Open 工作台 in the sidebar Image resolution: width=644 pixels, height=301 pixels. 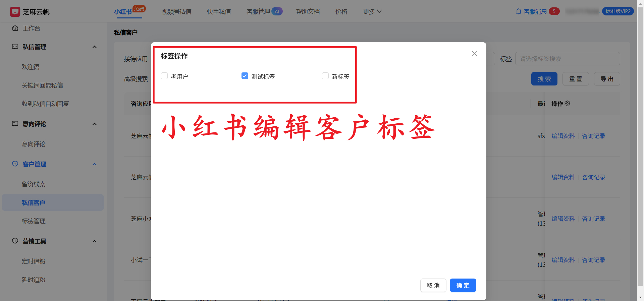[x=31, y=28]
